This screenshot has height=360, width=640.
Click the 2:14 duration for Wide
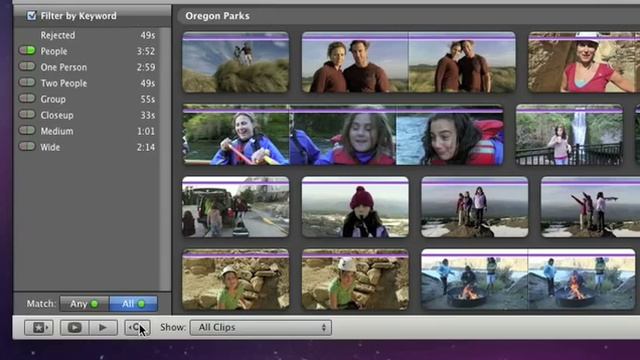pos(146,147)
